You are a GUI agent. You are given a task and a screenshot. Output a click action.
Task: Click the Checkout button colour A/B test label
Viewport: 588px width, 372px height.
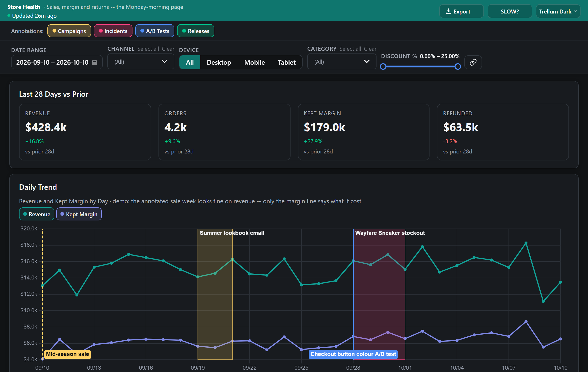click(353, 354)
